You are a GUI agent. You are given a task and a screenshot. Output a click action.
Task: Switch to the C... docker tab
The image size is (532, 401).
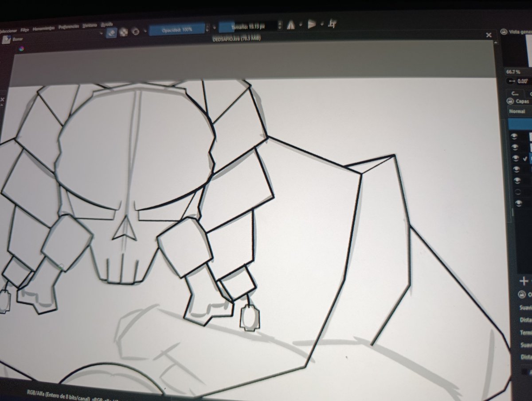pos(514,94)
